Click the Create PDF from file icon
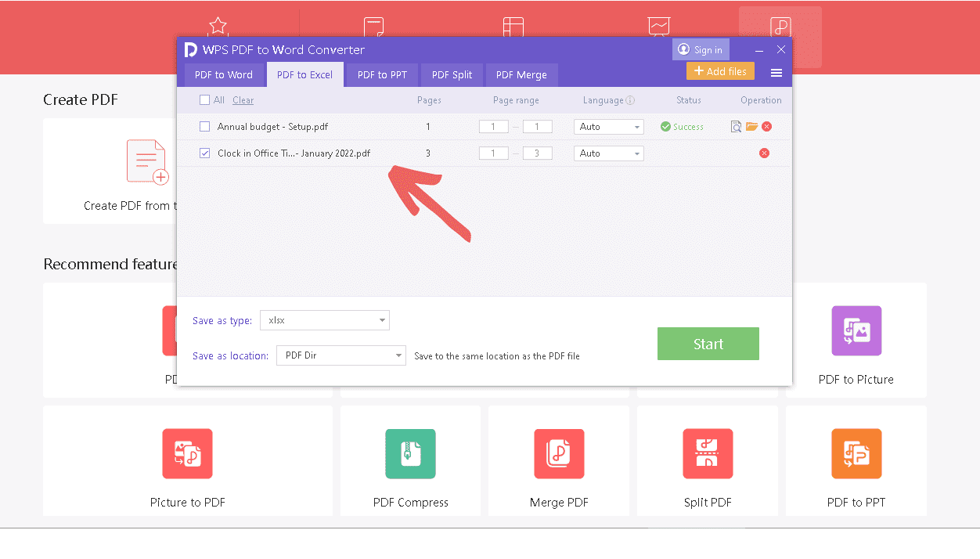980x559 pixels. click(x=147, y=162)
